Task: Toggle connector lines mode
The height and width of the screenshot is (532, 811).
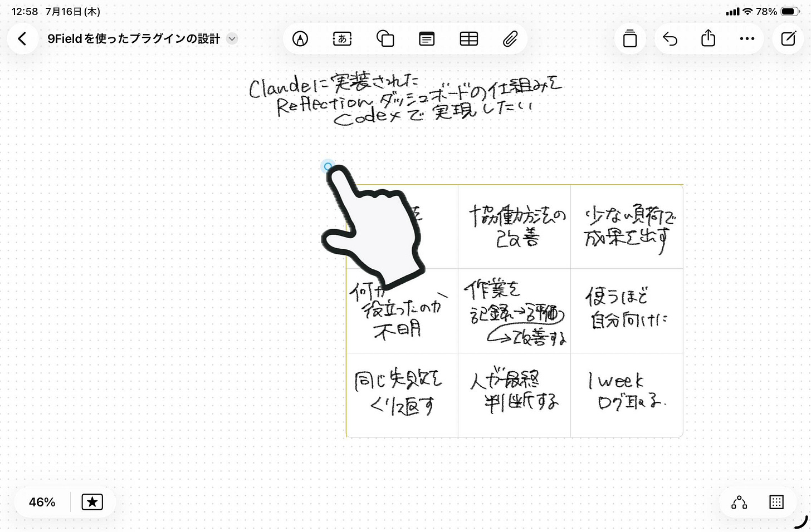Action: coord(739,502)
